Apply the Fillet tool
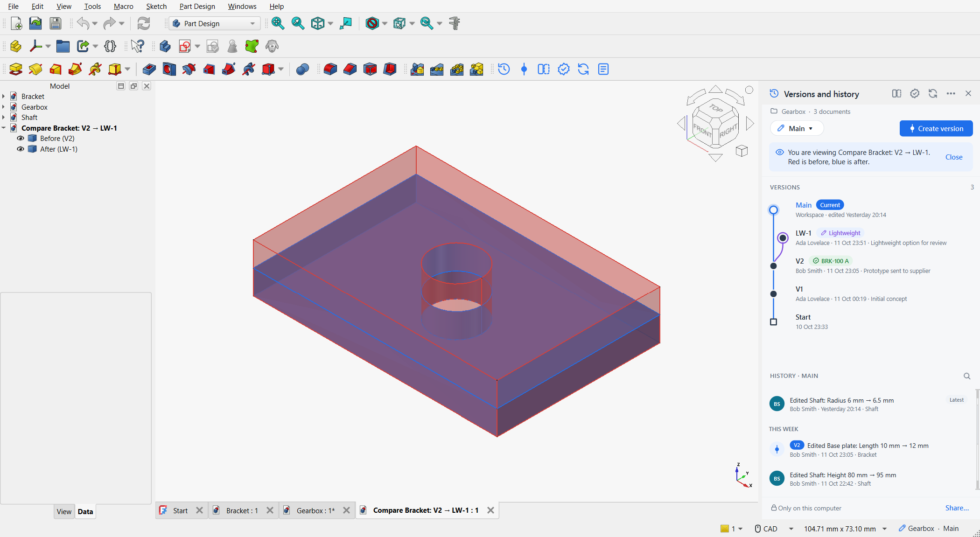980x537 pixels. (330, 69)
